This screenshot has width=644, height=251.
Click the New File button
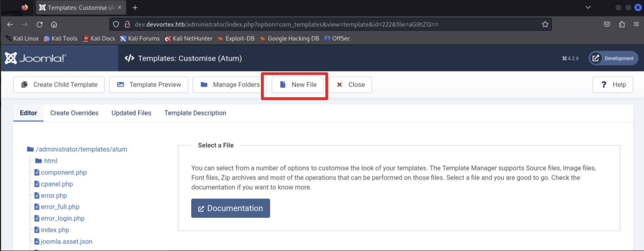click(x=298, y=85)
